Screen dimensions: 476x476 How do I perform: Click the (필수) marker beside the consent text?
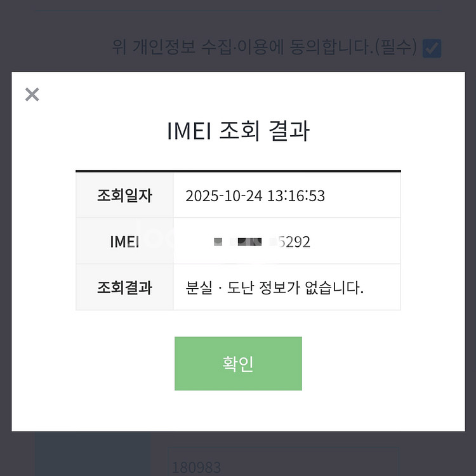[x=395, y=48]
